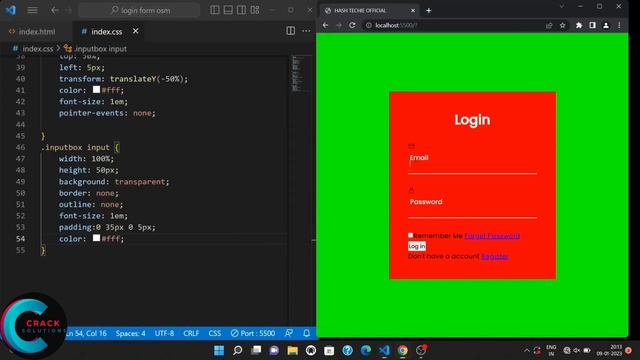
Task: Toggle the secondary side bar layout icon
Action: [x=241, y=10]
